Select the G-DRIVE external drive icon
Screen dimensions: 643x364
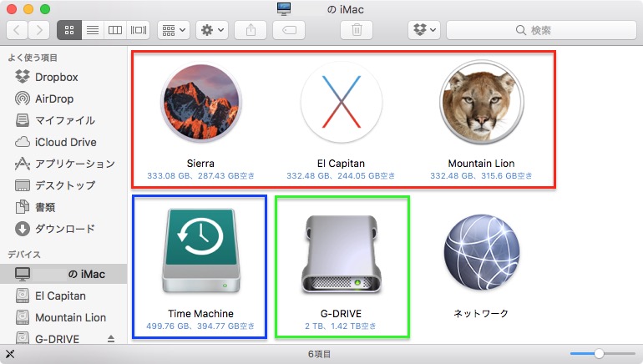click(x=342, y=254)
